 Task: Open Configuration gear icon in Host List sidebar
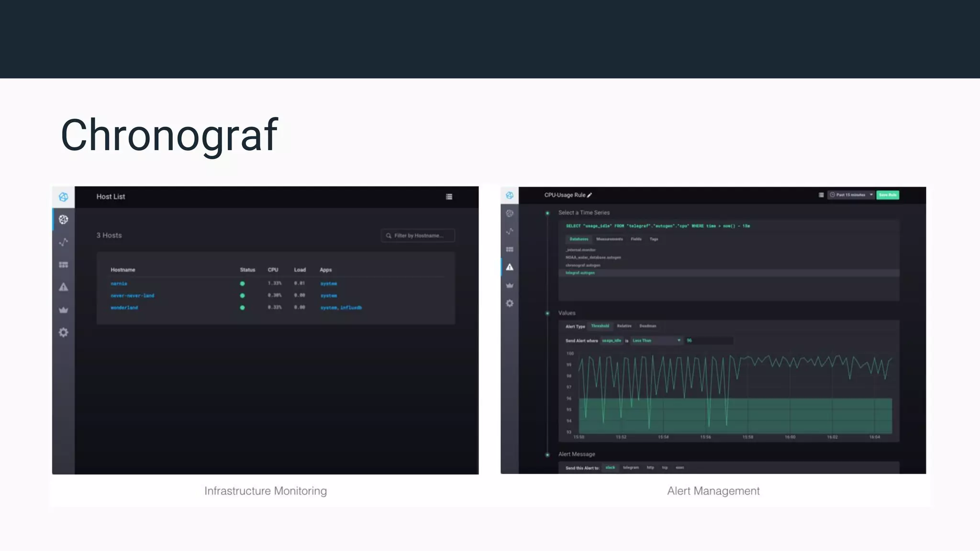pos(63,332)
